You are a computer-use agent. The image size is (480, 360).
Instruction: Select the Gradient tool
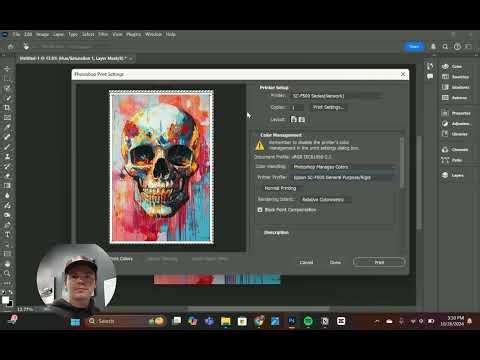pos(7,186)
